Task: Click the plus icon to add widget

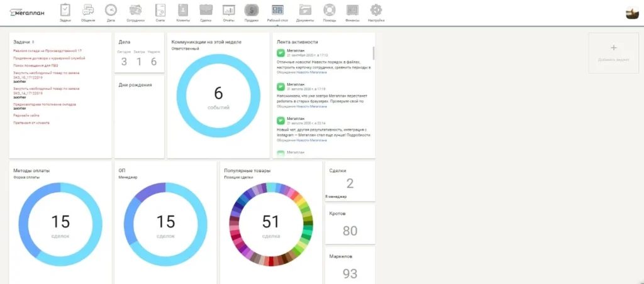Action: click(614, 48)
